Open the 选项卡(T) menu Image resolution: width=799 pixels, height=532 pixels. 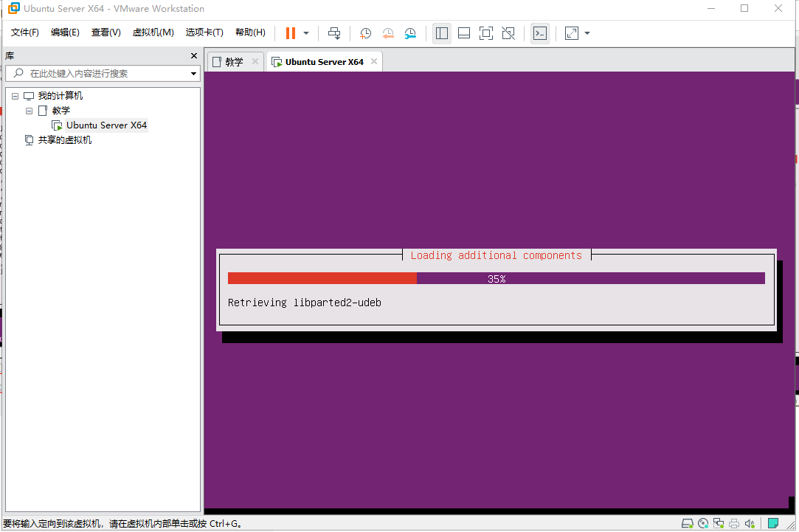point(204,32)
